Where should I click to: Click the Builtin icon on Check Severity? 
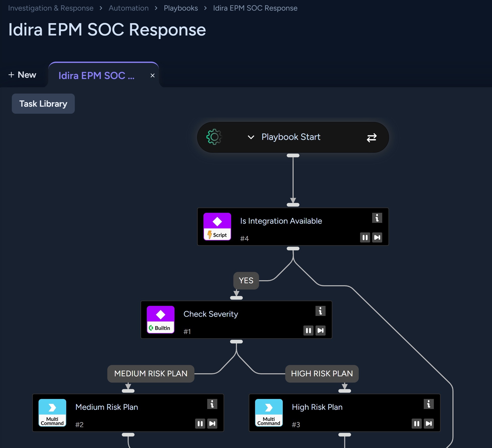(x=161, y=320)
